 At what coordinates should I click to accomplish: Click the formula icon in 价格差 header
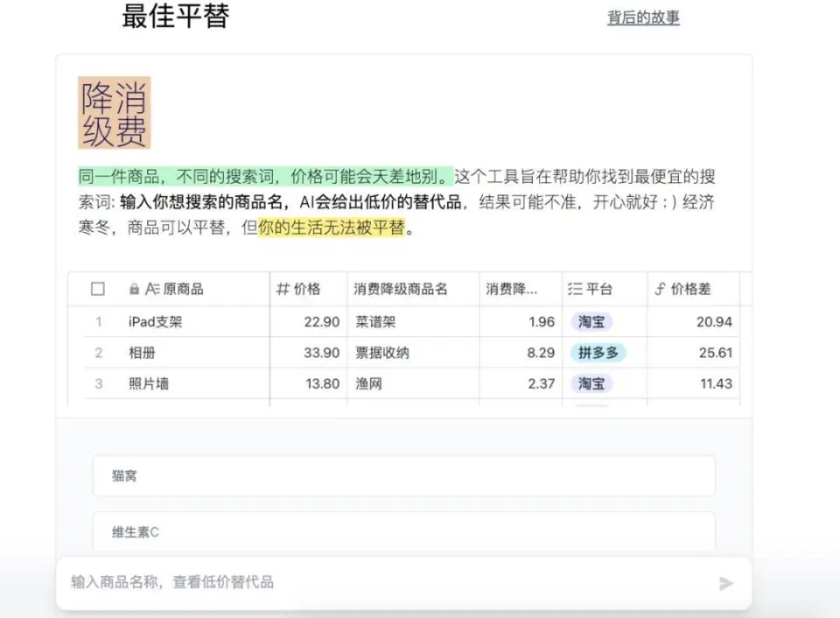coord(660,289)
